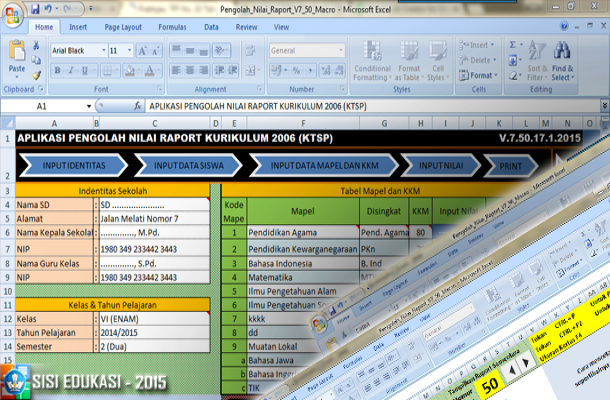Cut the selection with scissors icon
Image resolution: width=610 pixels, height=400 pixels.
pos(36,46)
